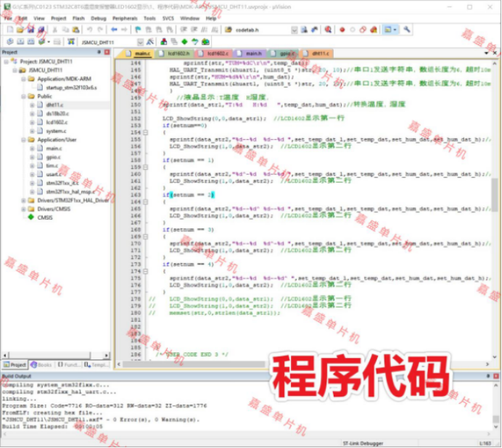Expand the Drivers/CMSIS folder
The width and height of the screenshot is (502, 448).
click(23, 209)
